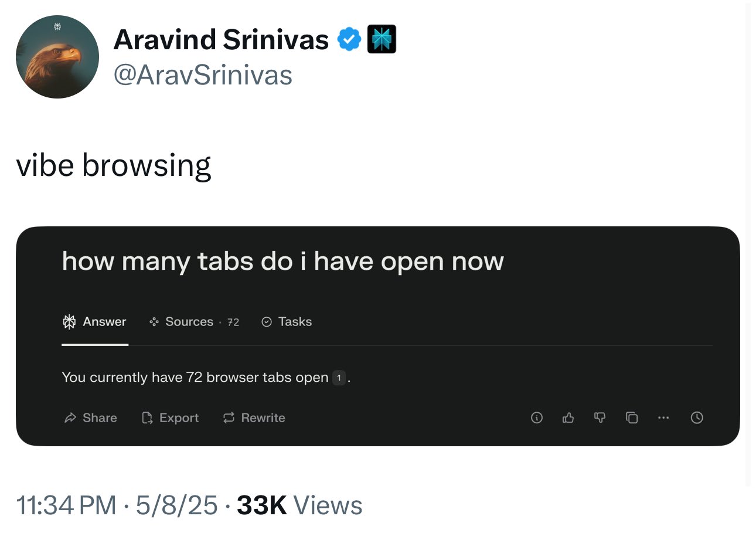Open the three-dot more options menu
Image resolution: width=756 pixels, height=543 pixels.
pyautogui.click(x=663, y=418)
